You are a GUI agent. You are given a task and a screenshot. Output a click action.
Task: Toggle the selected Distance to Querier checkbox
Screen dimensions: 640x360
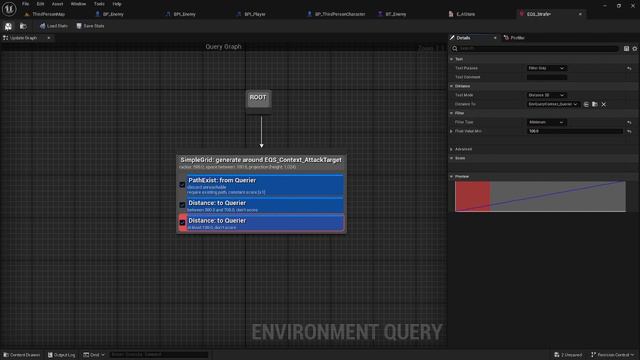tap(182, 222)
